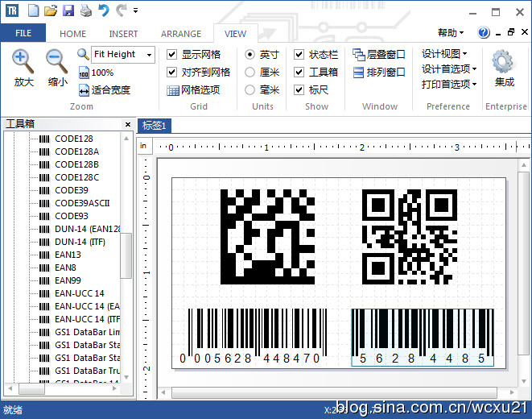This screenshot has height=419, width=532.
Task: Switch to INSERT ribbon tab
Action: [x=123, y=34]
